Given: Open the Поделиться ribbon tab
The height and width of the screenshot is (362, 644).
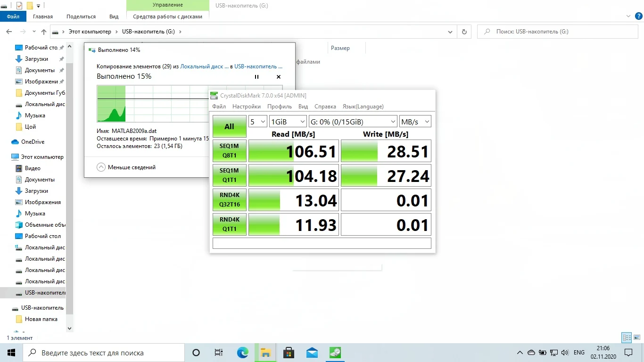Looking at the screenshot, I should (81, 16).
